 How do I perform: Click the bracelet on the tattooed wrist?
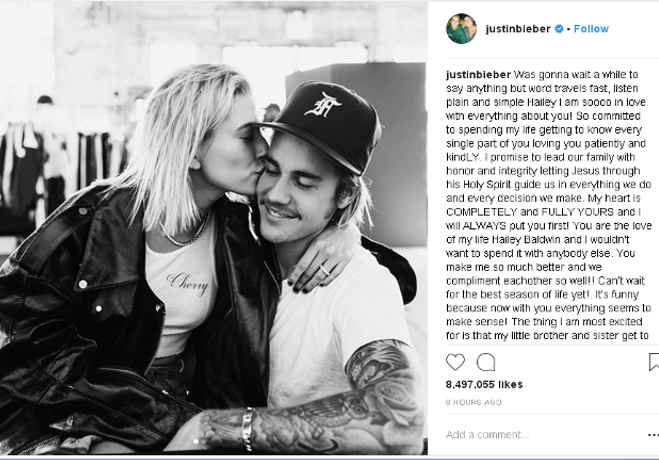pos(248,429)
